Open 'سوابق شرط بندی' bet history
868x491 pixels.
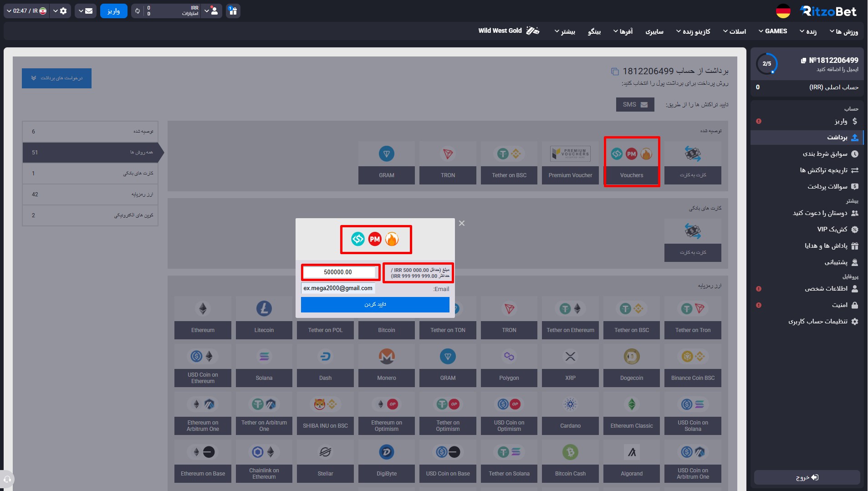(807, 154)
